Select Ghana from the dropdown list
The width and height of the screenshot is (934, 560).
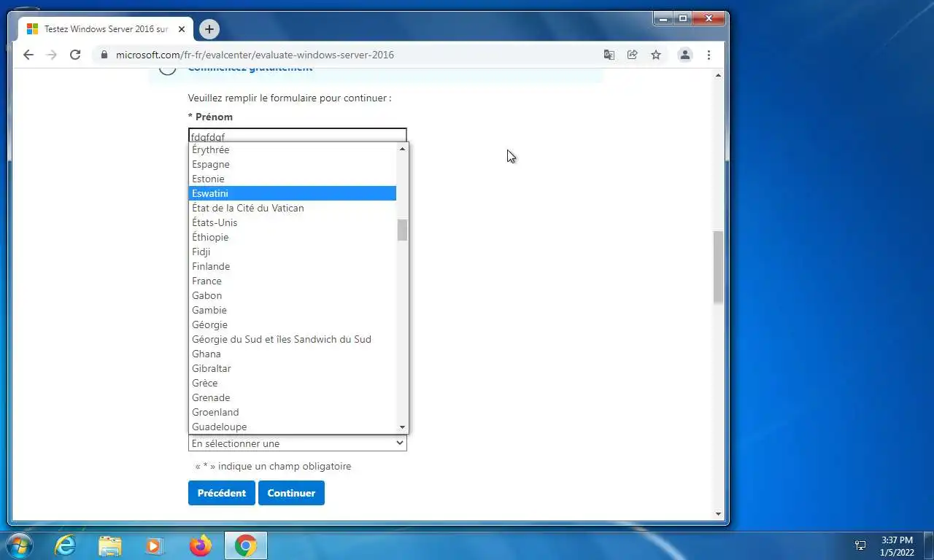292,354
